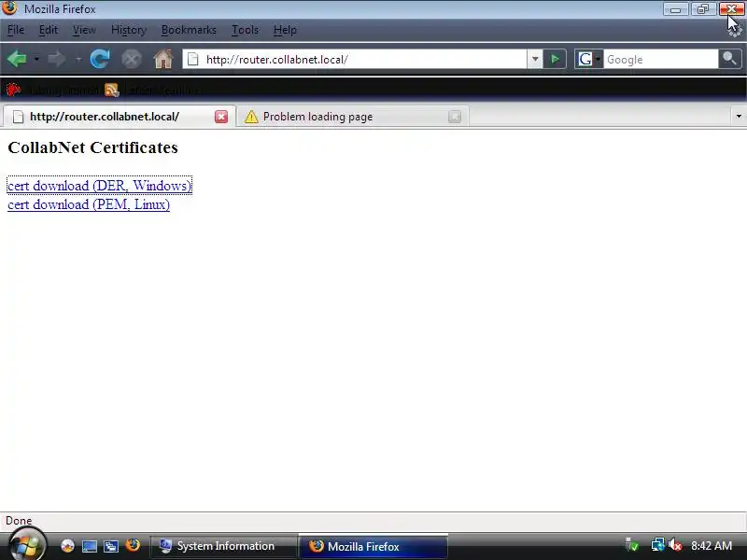Viewport: 747px width, 560px height.
Task: Click the search magnifier icon
Action: point(729,59)
